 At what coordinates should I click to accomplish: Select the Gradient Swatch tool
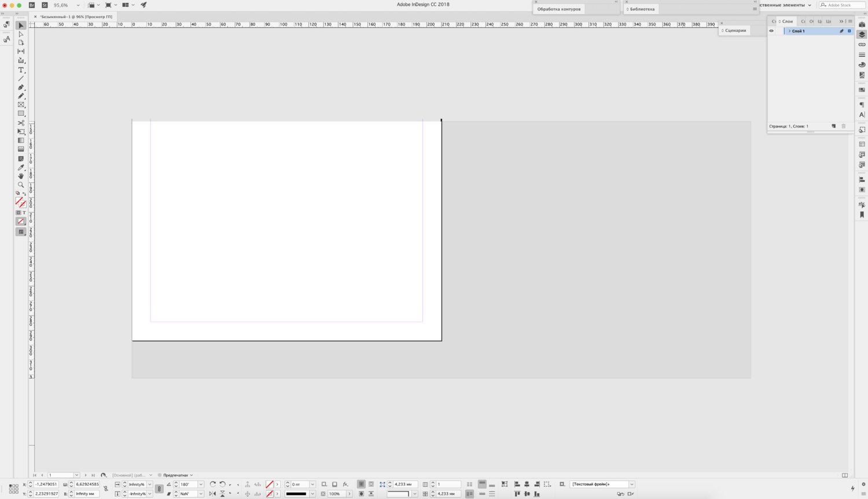[x=21, y=140]
